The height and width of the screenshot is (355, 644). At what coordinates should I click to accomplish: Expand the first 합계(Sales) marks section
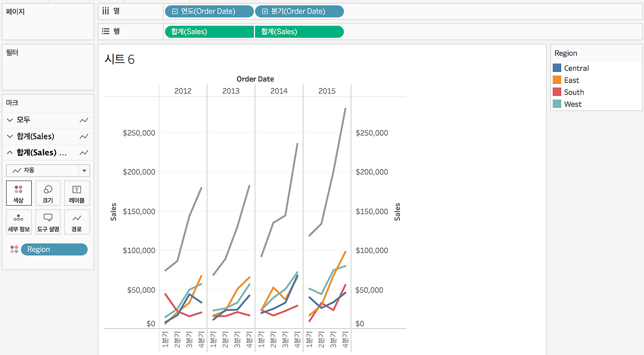tap(10, 136)
